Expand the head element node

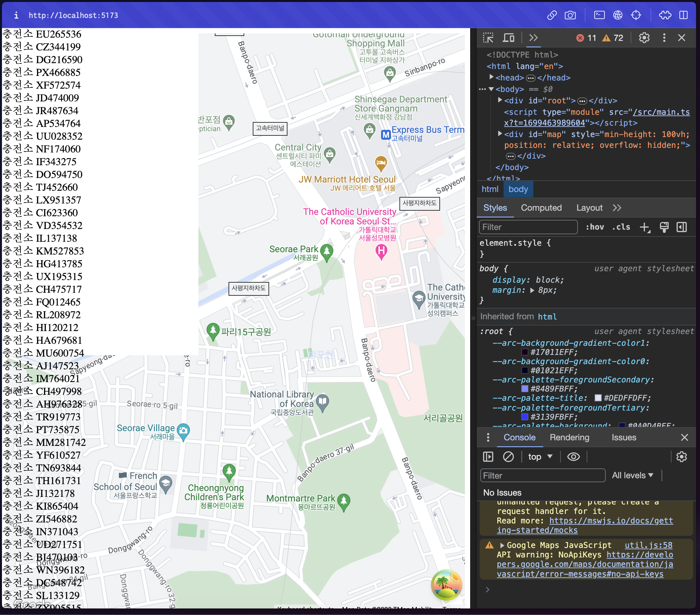coord(491,77)
